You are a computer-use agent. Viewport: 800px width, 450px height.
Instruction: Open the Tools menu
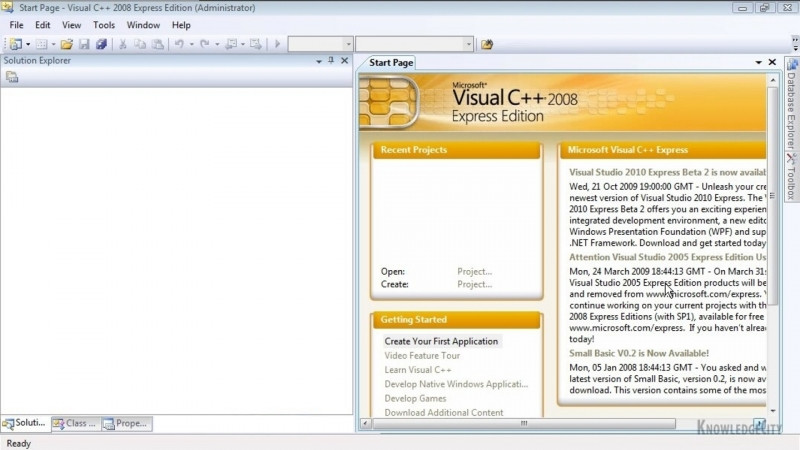tap(104, 25)
